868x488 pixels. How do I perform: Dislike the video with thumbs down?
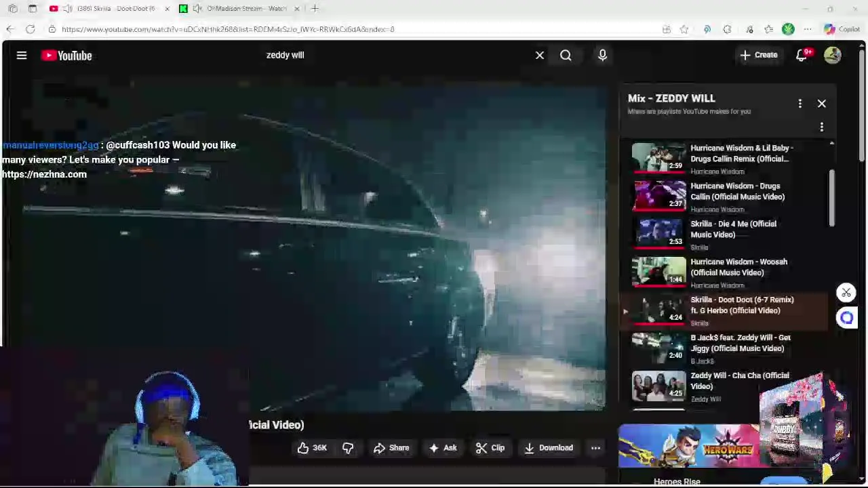tap(348, 448)
